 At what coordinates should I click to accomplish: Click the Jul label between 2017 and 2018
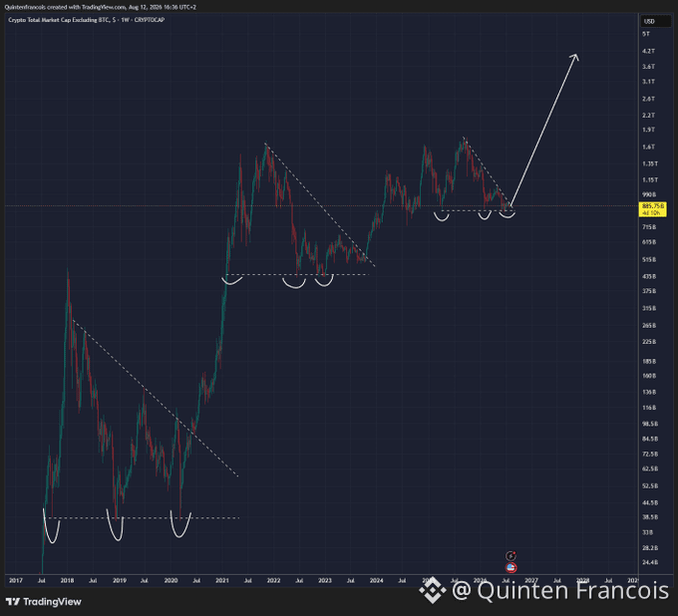pos(42,580)
